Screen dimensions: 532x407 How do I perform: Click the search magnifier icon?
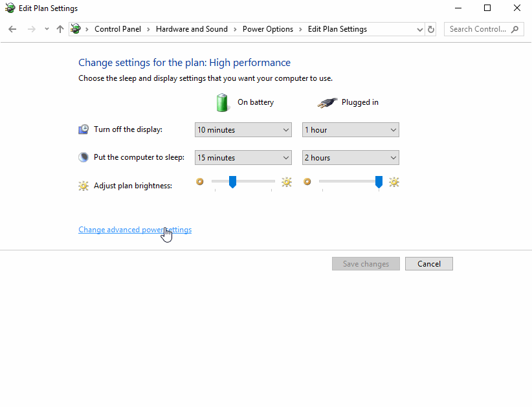[x=515, y=29]
